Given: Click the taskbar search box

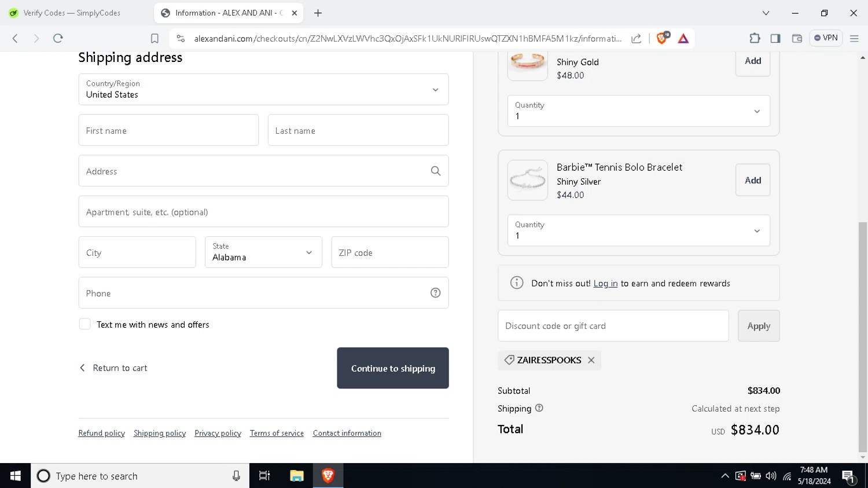Looking at the screenshot, I should click(139, 476).
